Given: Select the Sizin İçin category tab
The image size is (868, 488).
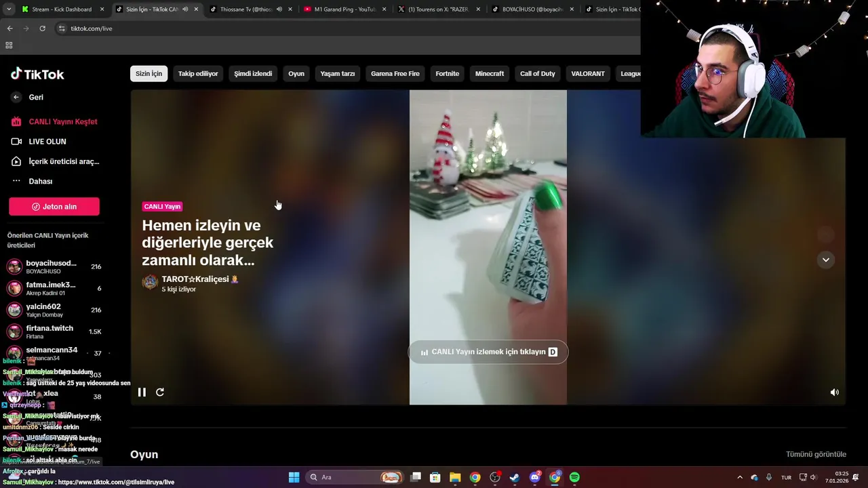Looking at the screenshot, I should pos(149,73).
